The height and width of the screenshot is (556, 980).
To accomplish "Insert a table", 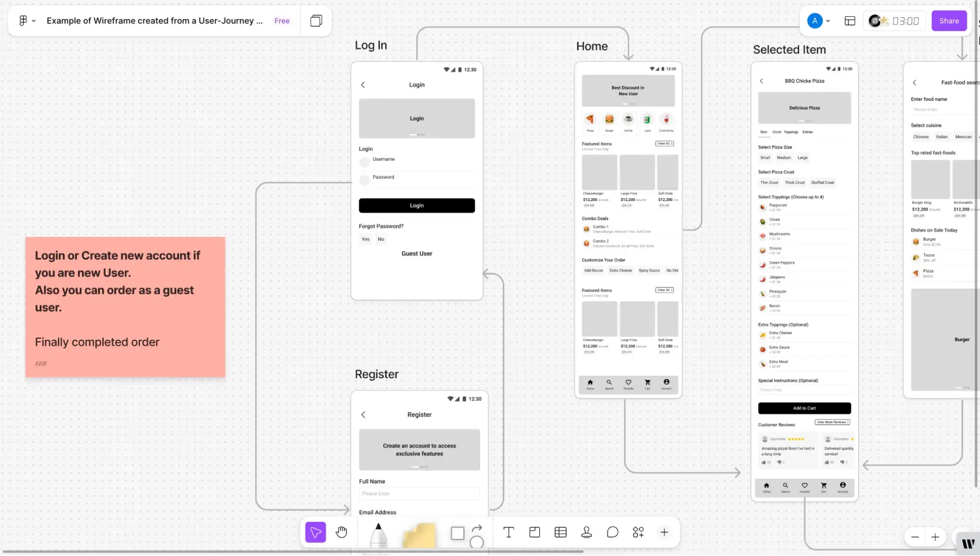I will [x=560, y=532].
